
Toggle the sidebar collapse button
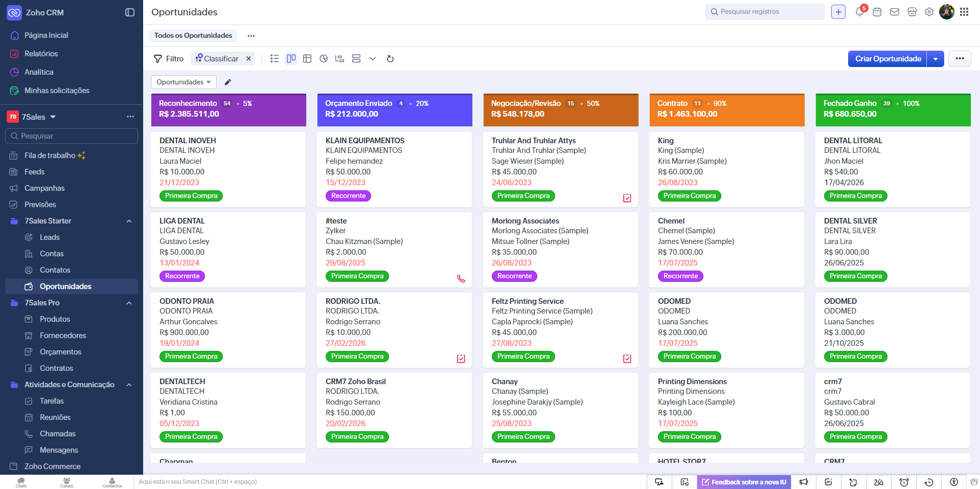[130, 12]
